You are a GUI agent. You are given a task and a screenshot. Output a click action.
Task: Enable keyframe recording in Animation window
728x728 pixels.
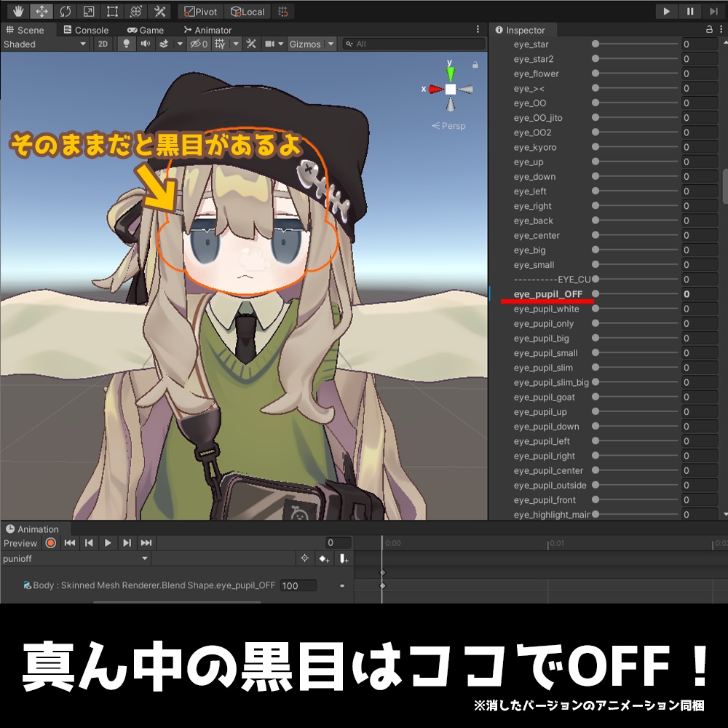[x=51, y=542]
